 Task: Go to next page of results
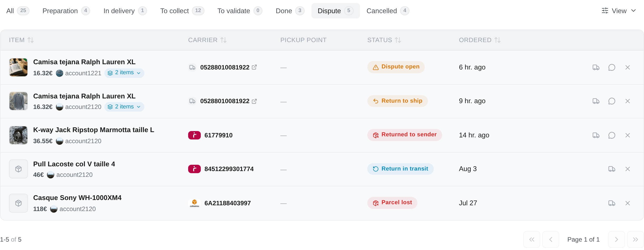[x=617, y=239]
